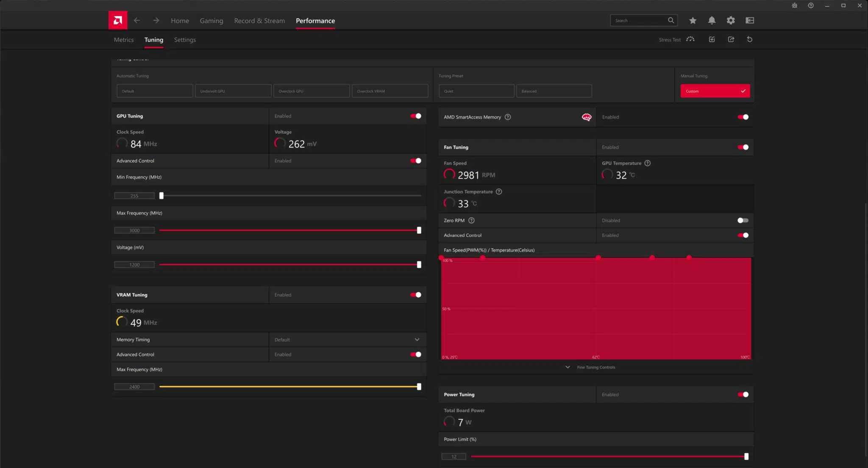Go forward with the right arrow icon
Screen dimensions: 868x468
(x=156, y=20)
